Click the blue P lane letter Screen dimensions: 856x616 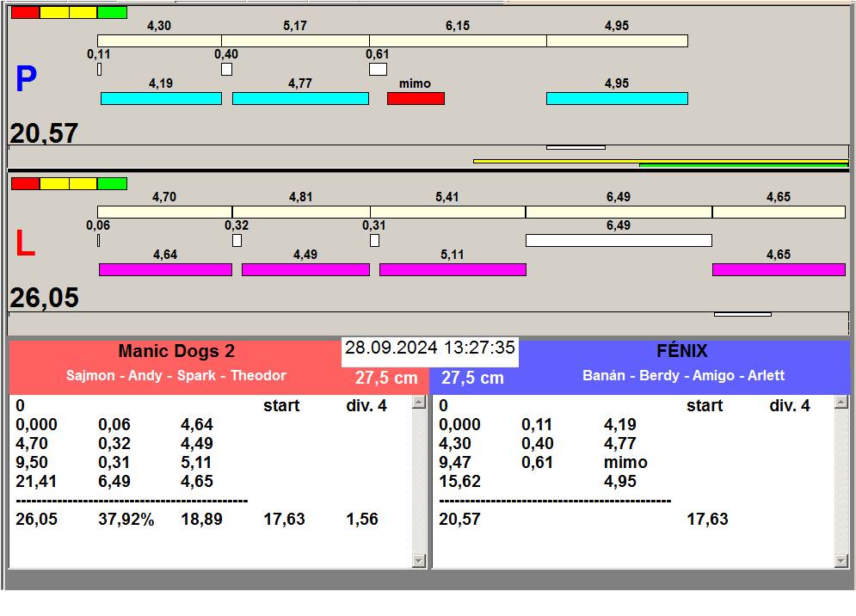(26, 80)
